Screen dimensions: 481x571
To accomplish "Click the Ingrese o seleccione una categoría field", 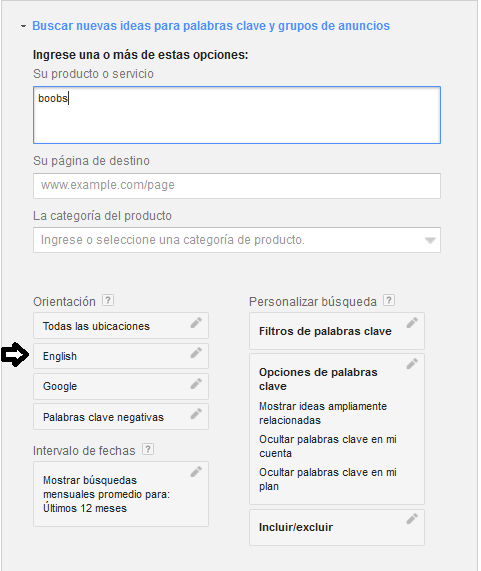I will (237, 240).
